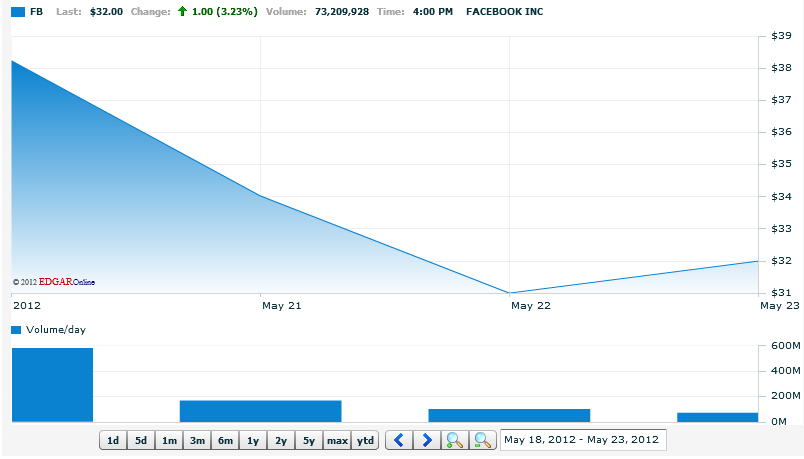Click the date range field
Viewport: 804px width, 459px height.
click(x=583, y=440)
